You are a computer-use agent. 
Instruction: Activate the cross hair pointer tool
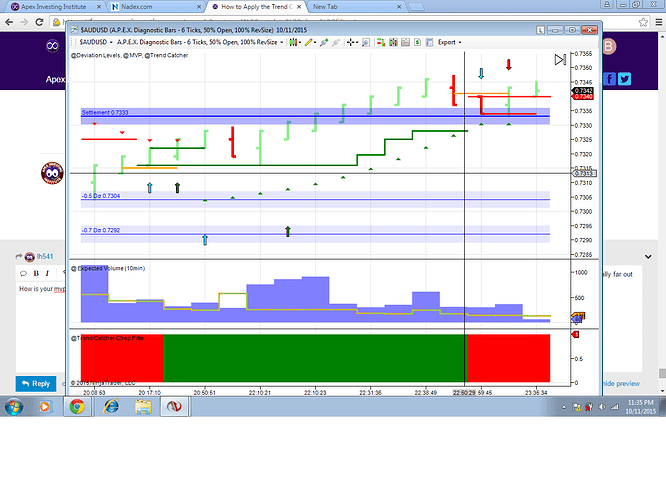click(350, 42)
